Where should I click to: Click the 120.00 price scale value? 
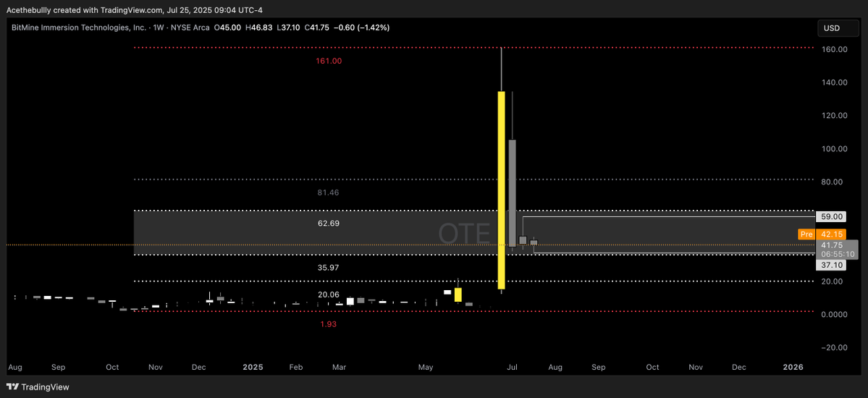tap(835, 116)
